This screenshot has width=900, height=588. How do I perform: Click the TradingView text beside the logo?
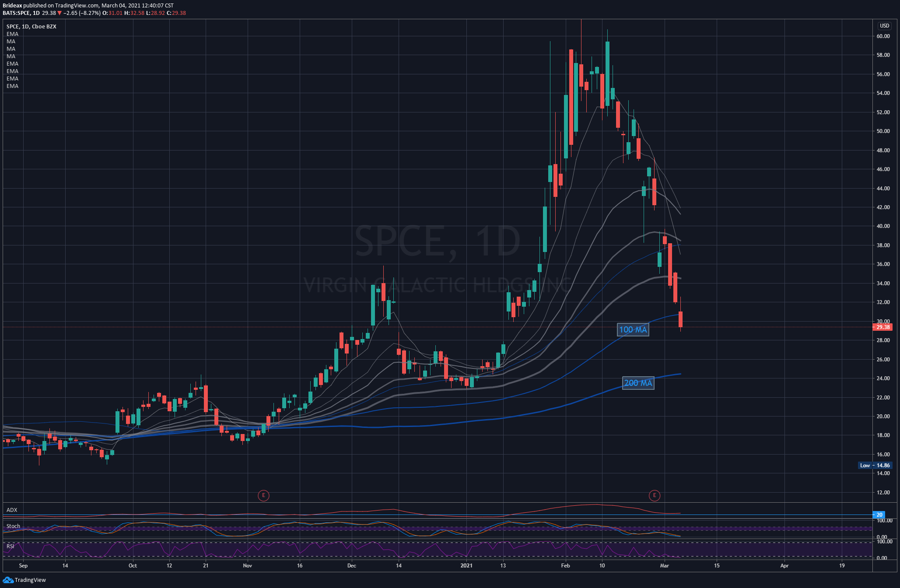tap(30, 580)
